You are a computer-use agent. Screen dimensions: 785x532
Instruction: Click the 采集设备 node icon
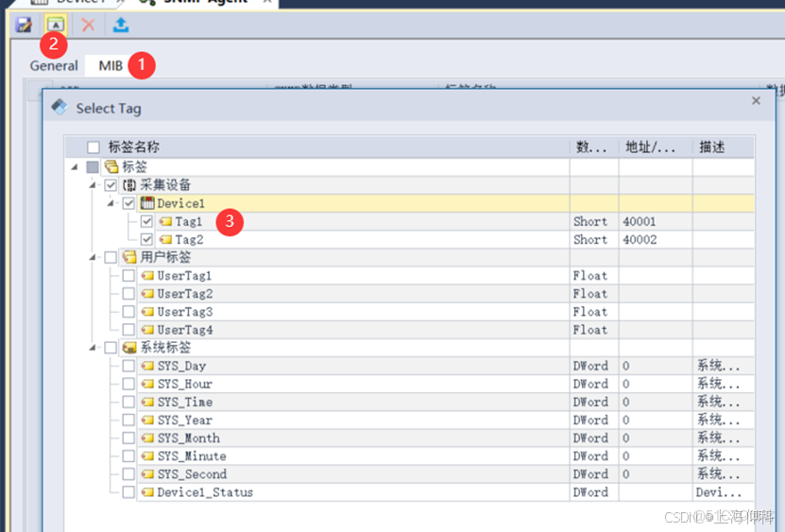pos(129,185)
